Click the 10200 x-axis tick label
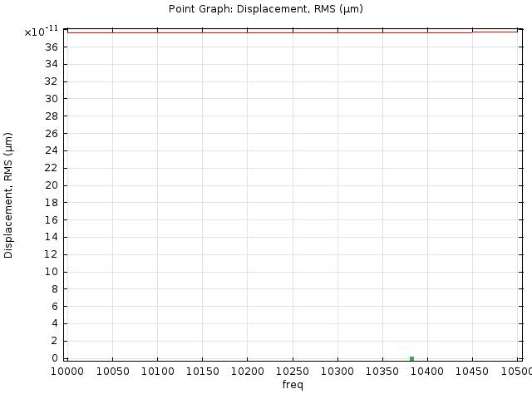Viewport: 532px width, 399px height. [x=247, y=371]
